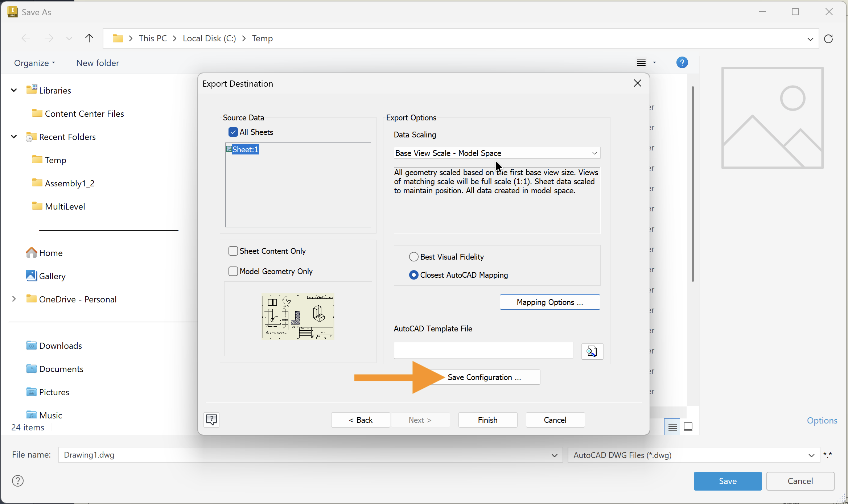Expand OneDrive - Personal node

[14, 299]
